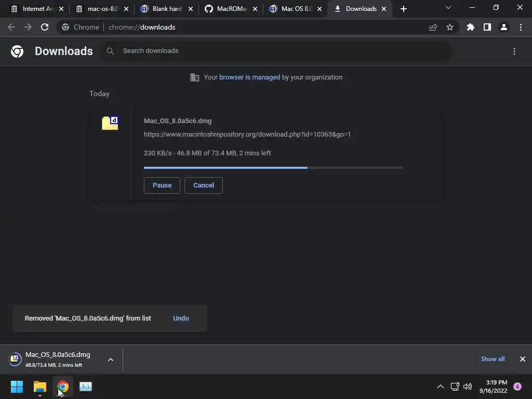Click the dmg file icon in download card
The height and width of the screenshot is (399, 532).
pyautogui.click(x=110, y=123)
